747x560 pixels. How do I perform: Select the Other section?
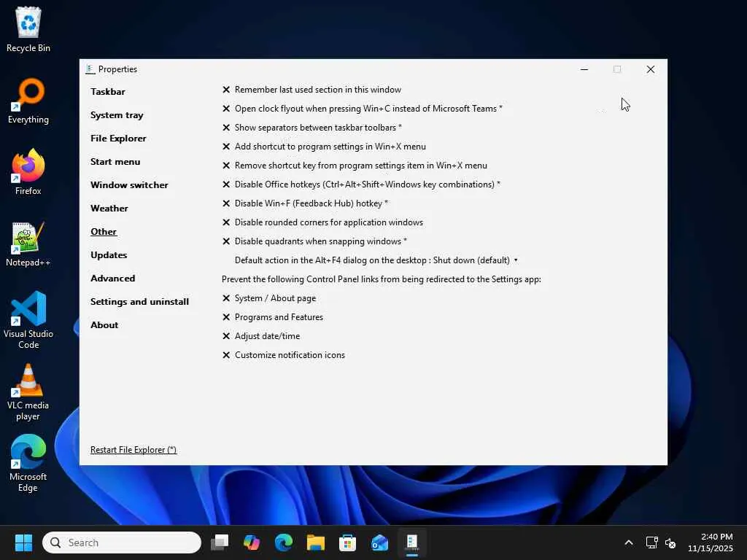click(104, 231)
